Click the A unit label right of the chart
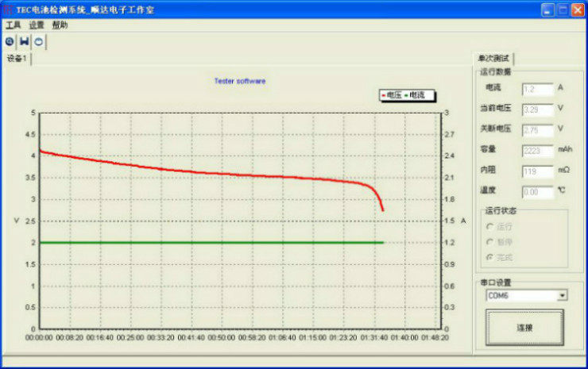 tap(463, 221)
